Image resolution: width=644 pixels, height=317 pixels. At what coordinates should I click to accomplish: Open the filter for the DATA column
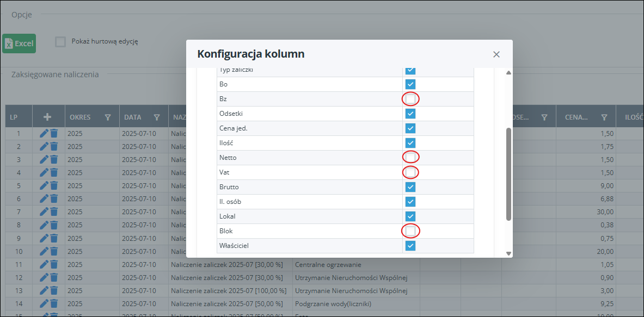pyautogui.click(x=157, y=117)
